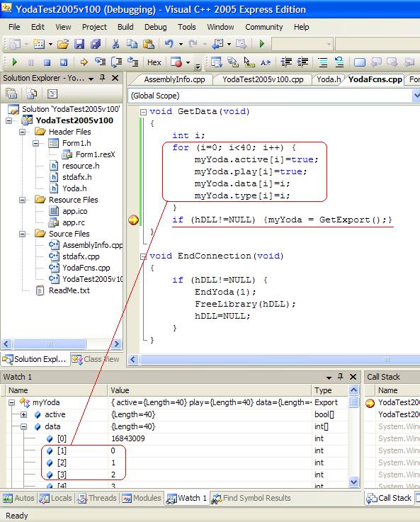Click the Step Over icon
The height and width of the screenshot is (522, 420).
[116, 62]
